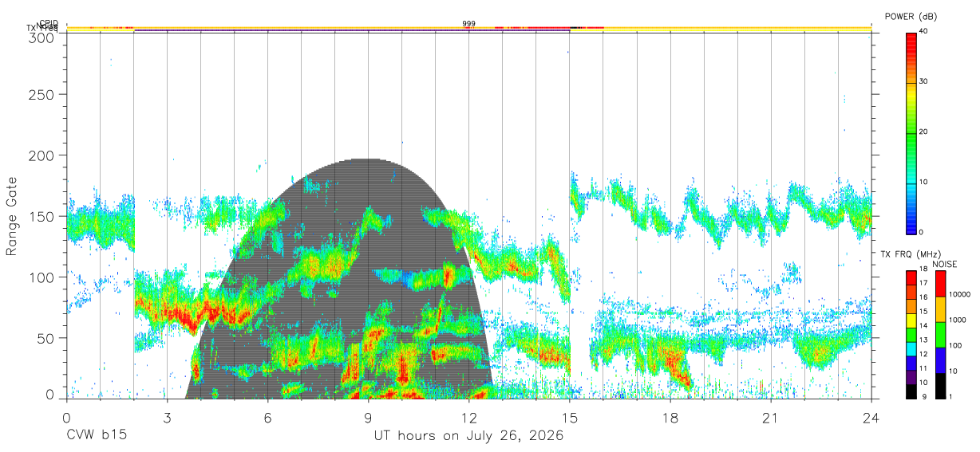Image resolution: width=980 pixels, height=452 pixels.
Task: Click the '100' range gate tick label
Action: point(43,277)
